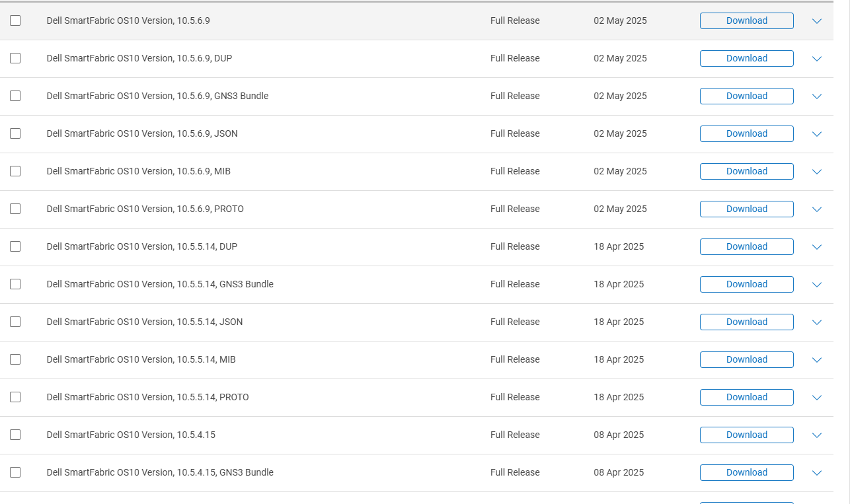Tick checkbox for 10.5.5.14, DUP
The height and width of the screenshot is (504, 850).
pyautogui.click(x=15, y=246)
